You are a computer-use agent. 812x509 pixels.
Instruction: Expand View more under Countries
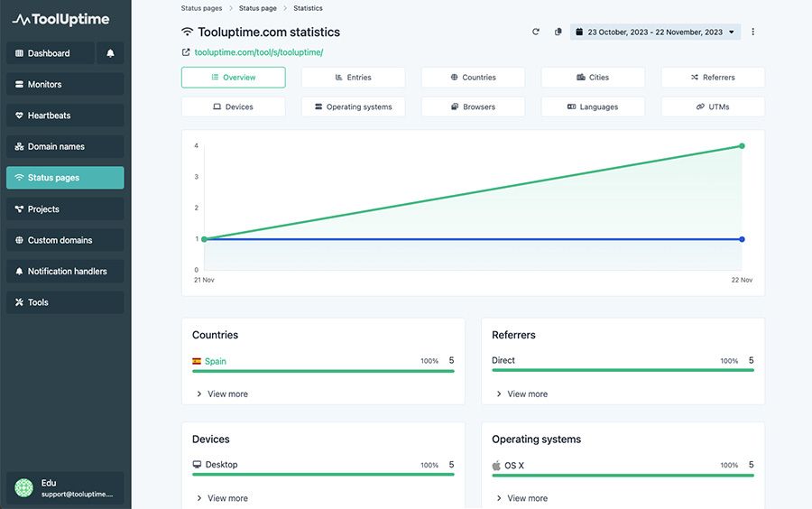[222, 394]
